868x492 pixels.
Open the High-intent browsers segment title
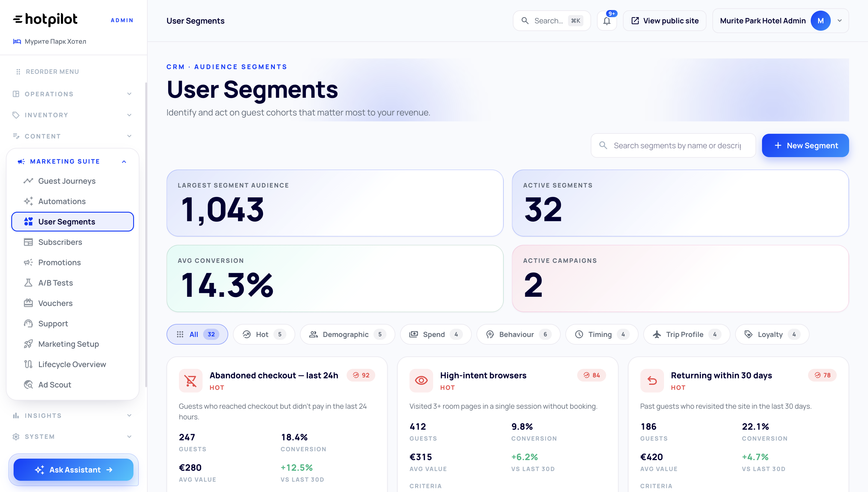point(483,375)
